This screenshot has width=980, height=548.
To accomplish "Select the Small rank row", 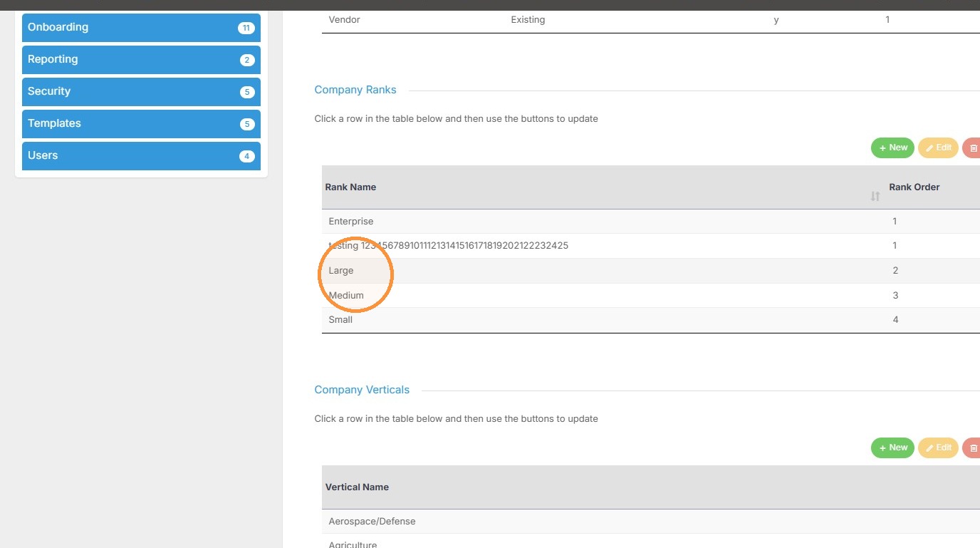I will (651, 320).
